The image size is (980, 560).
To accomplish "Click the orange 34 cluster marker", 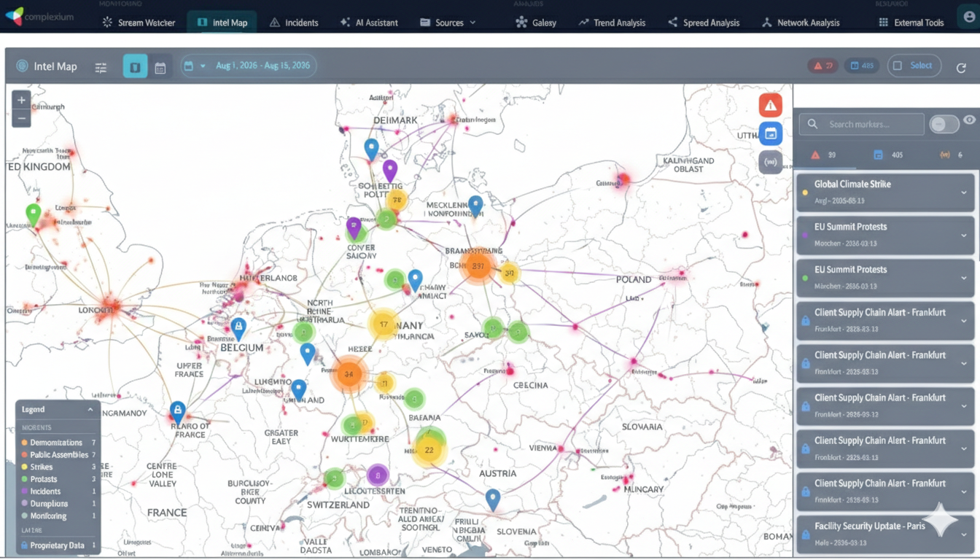I will 349,374.
